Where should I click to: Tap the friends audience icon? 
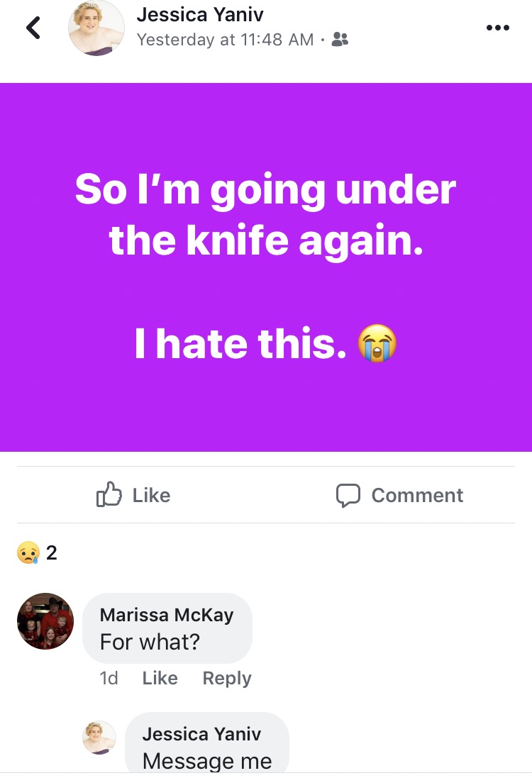[340, 39]
